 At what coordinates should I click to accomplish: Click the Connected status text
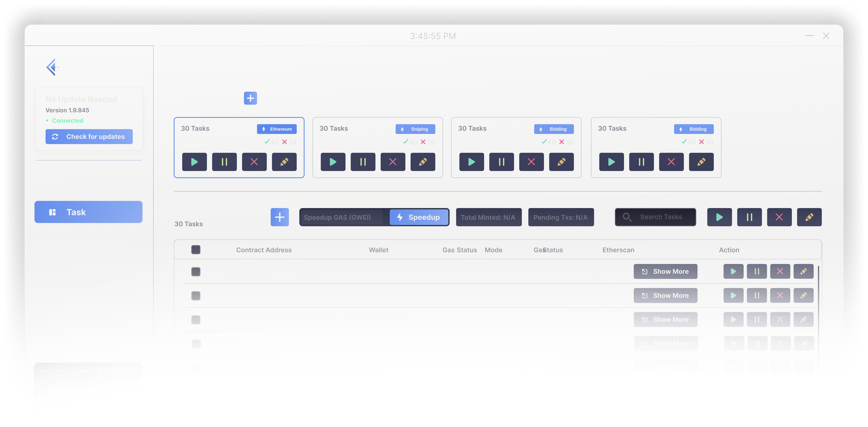[67, 121]
